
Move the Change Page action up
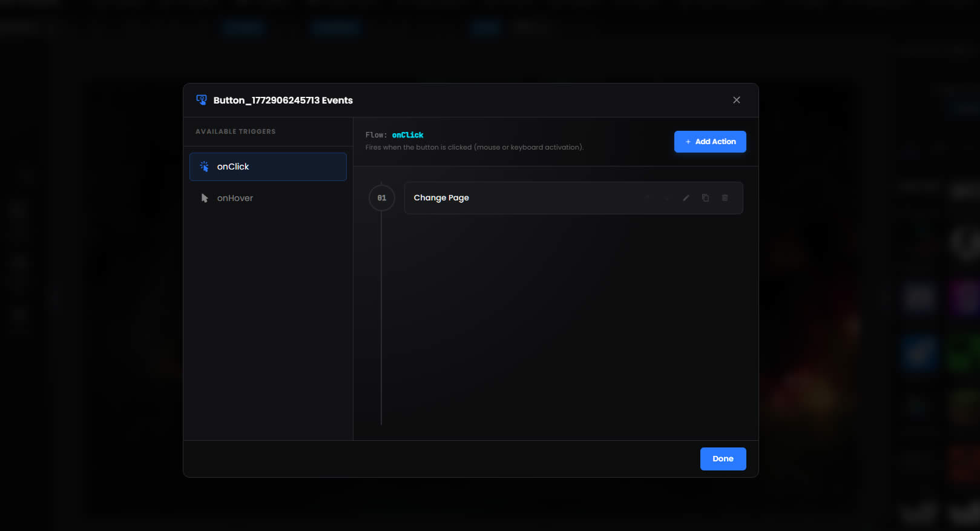647,198
